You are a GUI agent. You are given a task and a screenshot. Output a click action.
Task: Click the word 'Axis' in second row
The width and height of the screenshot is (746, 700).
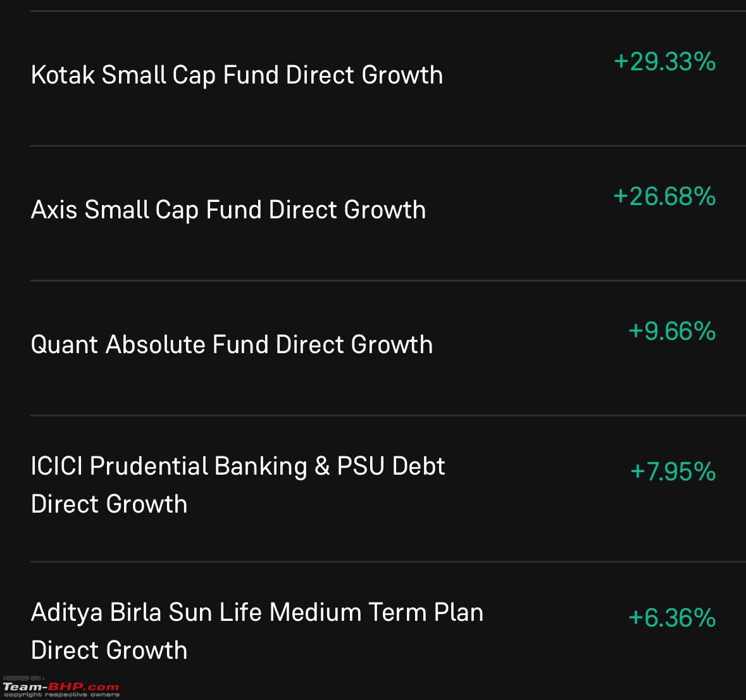pos(54,210)
